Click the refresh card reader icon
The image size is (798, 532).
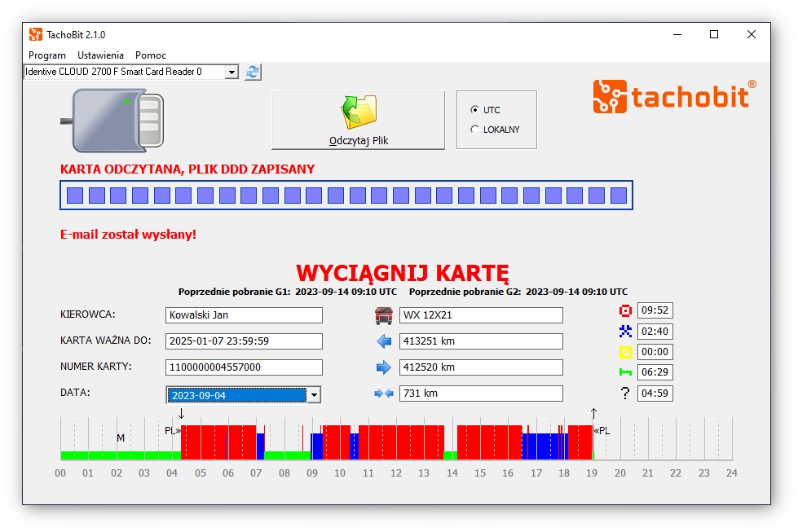click(x=253, y=72)
